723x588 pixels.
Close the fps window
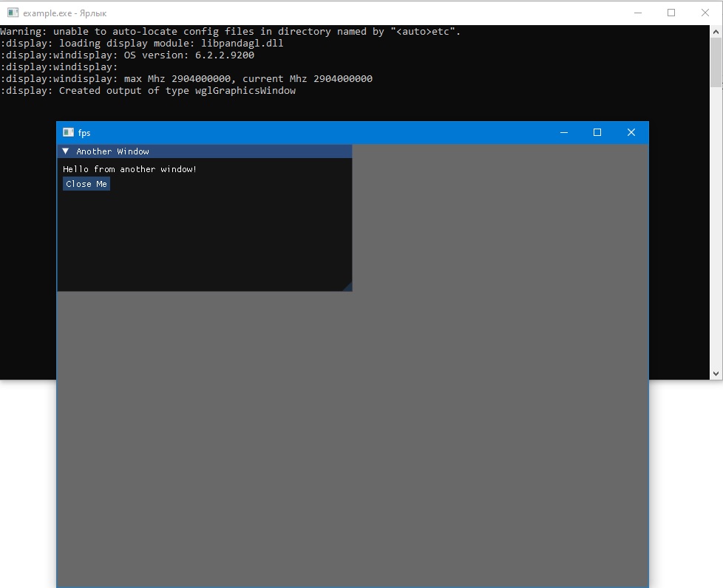click(x=631, y=132)
